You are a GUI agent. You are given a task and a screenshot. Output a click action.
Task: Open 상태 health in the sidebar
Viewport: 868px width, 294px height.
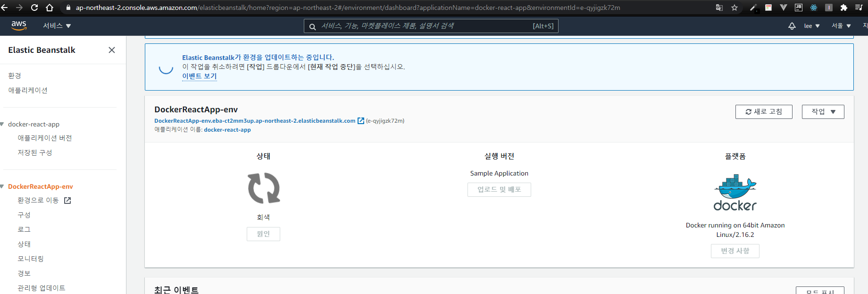pyautogui.click(x=24, y=244)
